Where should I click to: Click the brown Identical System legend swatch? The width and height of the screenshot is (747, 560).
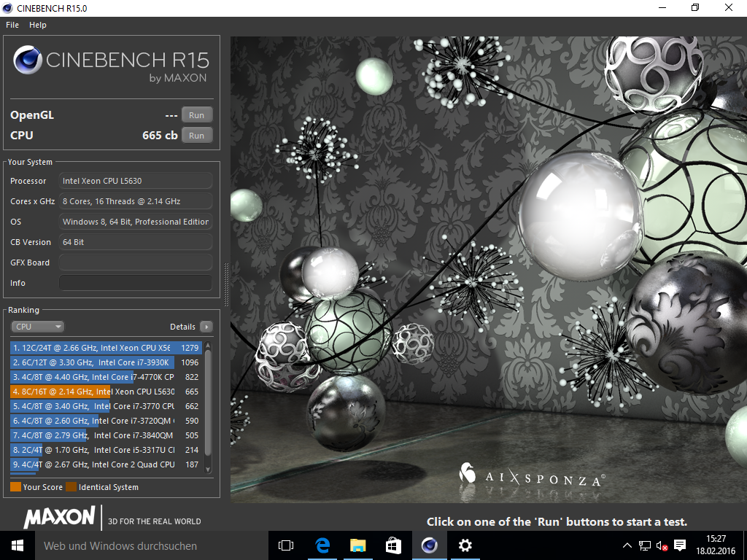[71, 486]
